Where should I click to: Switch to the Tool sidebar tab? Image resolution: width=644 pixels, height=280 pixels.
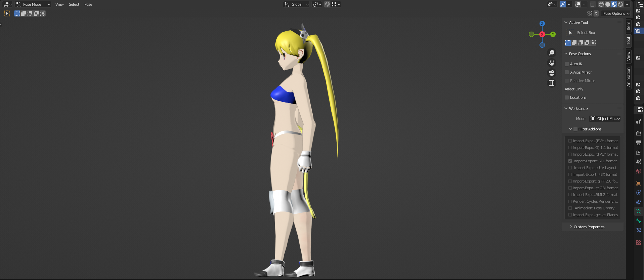pos(629,41)
